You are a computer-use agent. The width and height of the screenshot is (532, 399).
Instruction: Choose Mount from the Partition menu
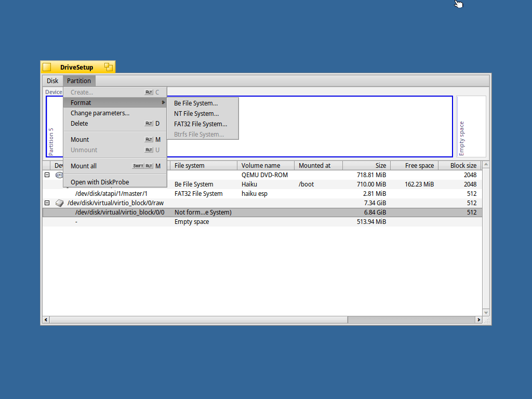click(x=115, y=139)
